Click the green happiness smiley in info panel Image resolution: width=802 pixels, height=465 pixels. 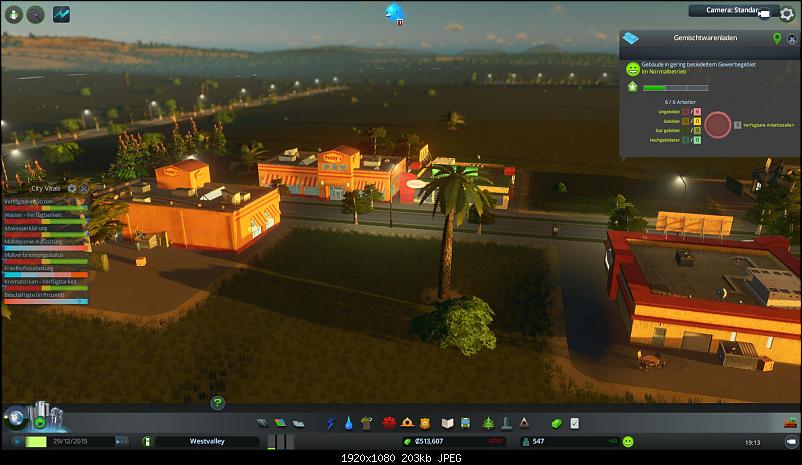coord(633,68)
